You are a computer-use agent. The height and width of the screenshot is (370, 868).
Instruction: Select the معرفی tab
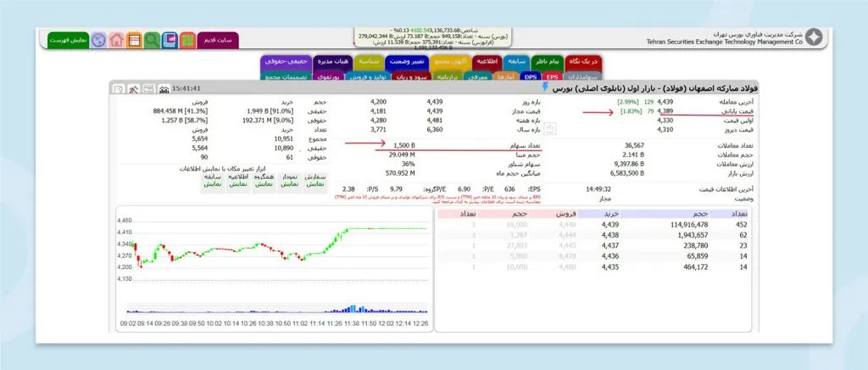[x=477, y=76]
